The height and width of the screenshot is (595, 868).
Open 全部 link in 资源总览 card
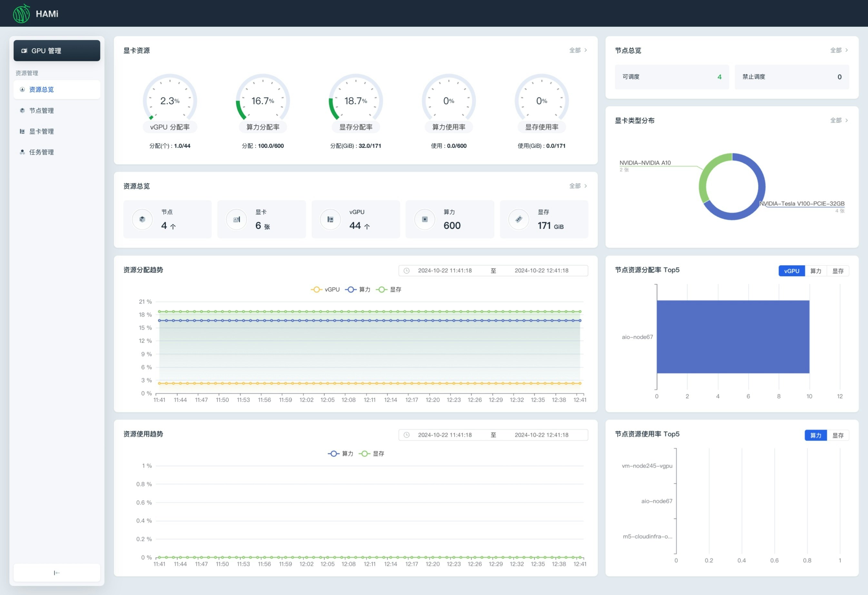[577, 186]
